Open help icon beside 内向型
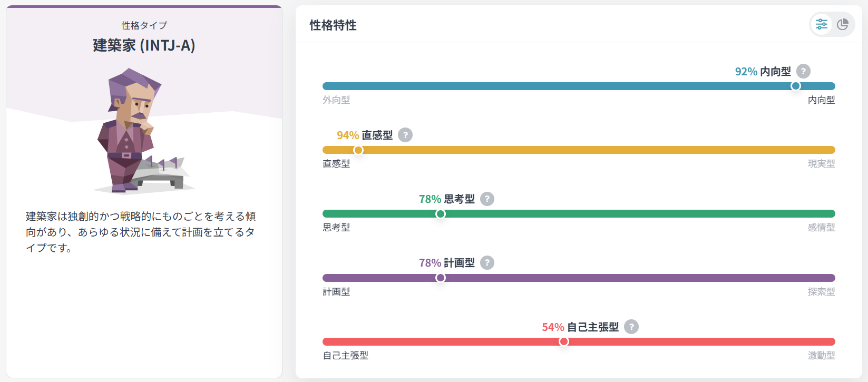This screenshot has height=382, width=868. (803, 71)
